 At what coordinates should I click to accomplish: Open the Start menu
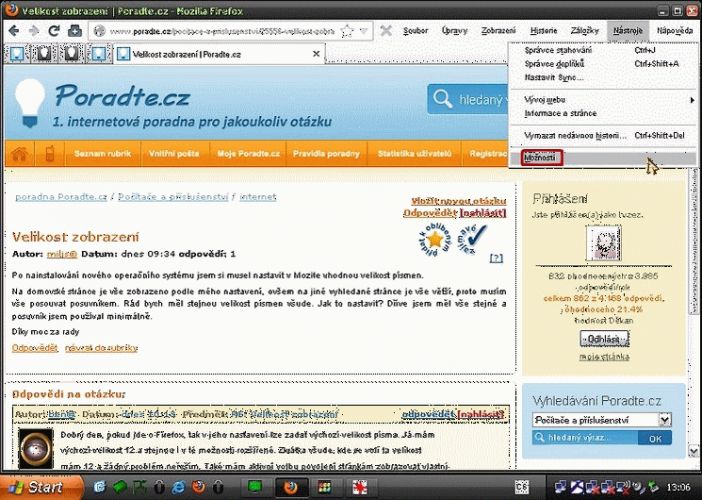pos(42,487)
